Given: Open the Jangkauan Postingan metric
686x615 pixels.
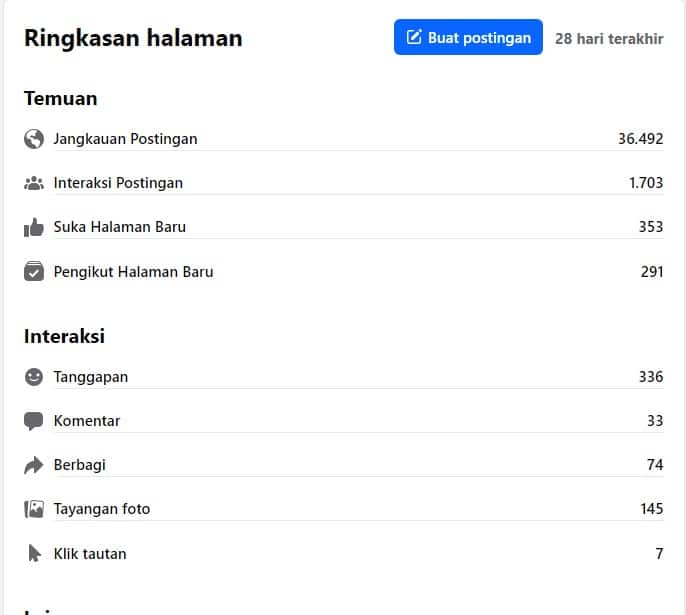Looking at the screenshot, I should (125, 139).
